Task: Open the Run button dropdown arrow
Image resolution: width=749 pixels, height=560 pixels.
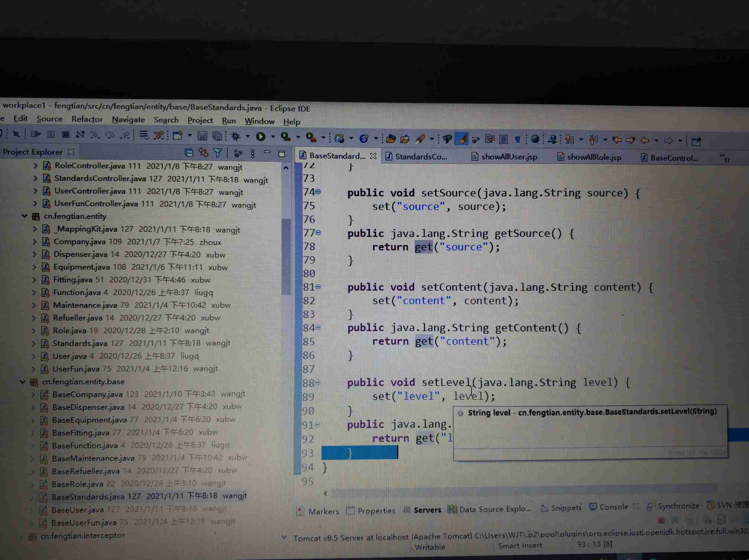Action: pyautogui.click(x=273, y=137)
